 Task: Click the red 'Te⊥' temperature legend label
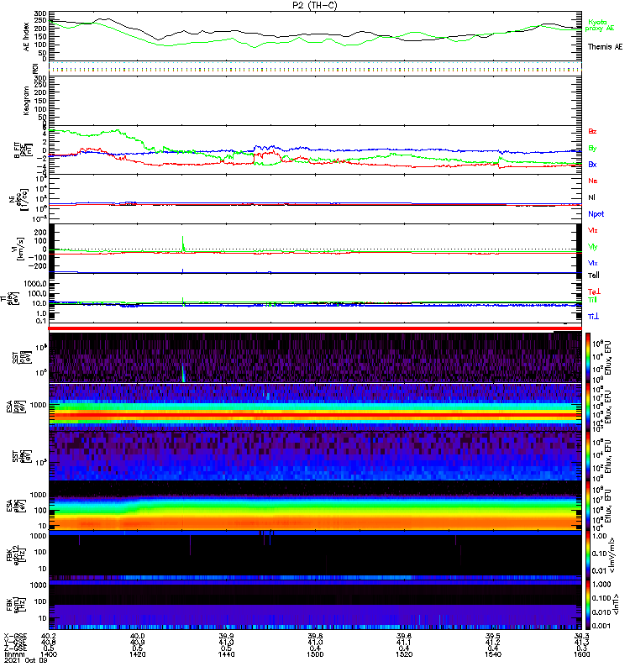(594, 291)
